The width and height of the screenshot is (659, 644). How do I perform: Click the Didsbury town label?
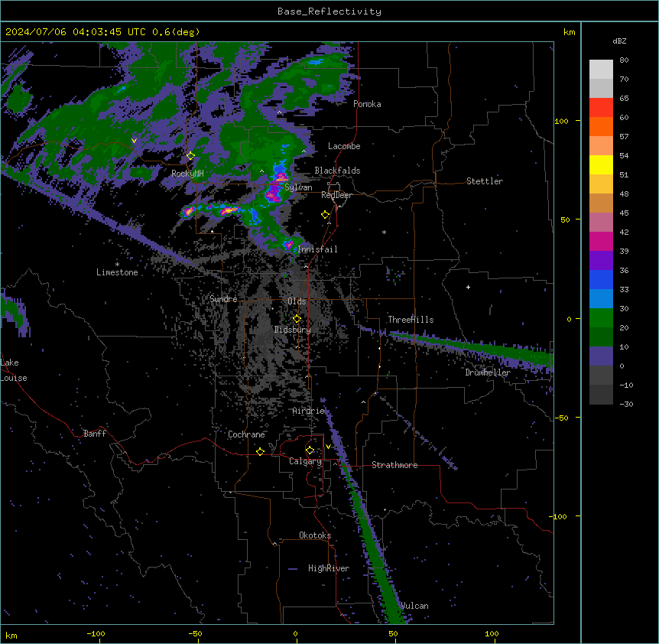click(293, 330)
